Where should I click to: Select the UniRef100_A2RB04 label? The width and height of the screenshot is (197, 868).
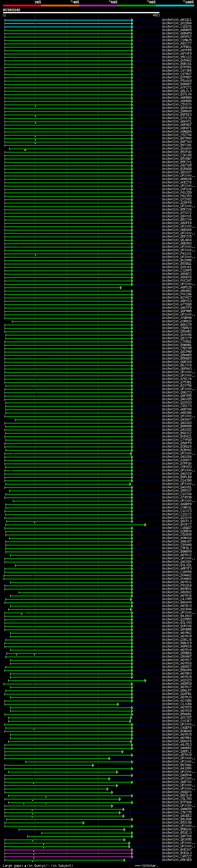177,531
